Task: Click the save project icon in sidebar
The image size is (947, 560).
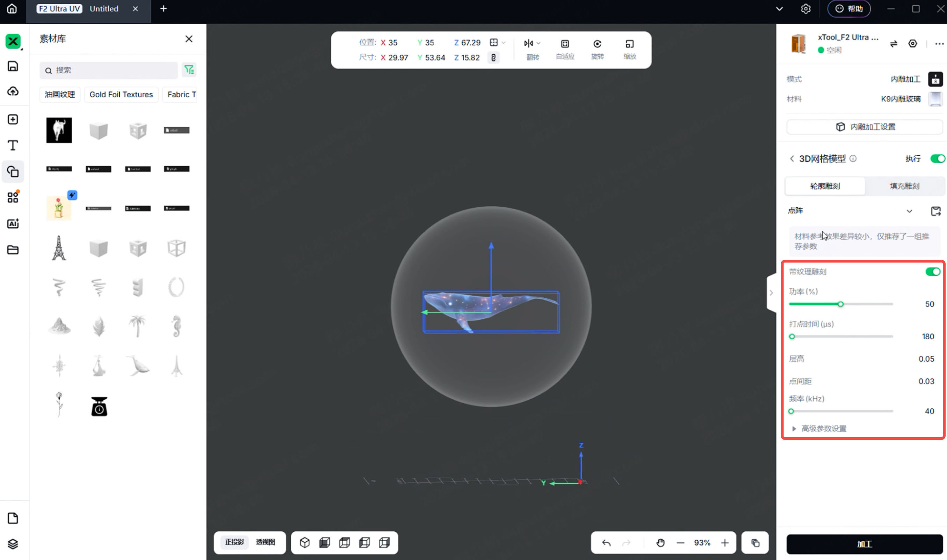Action: [13, 66]
